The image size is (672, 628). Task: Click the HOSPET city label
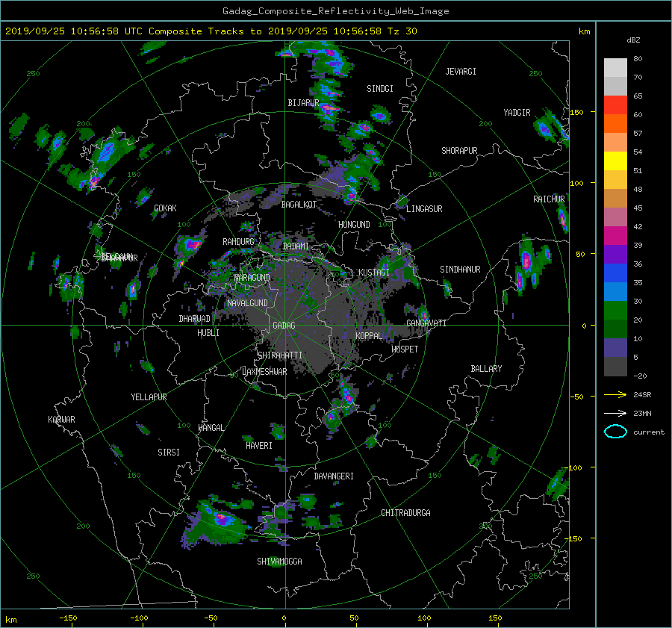pos(405,349)
